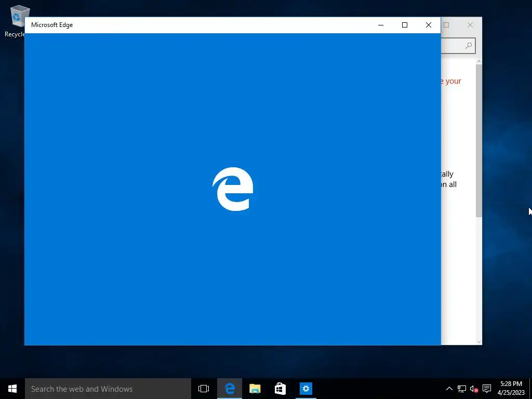This screenshot has width=532, height=399.
Task: Click the scroll-down arrow in the Settings window
Action: pyautogui.click(x=478, y=342)
